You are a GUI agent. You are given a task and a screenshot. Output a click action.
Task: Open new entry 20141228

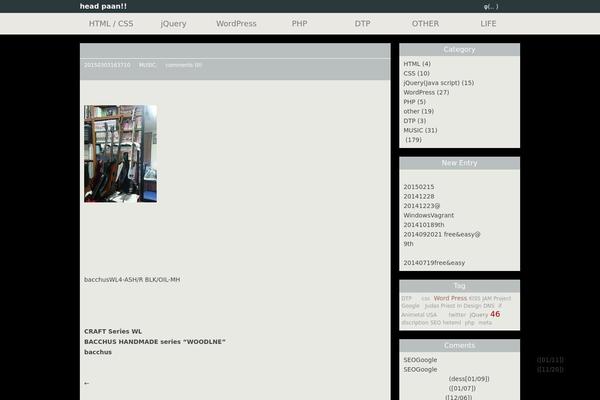click(419, 196)
